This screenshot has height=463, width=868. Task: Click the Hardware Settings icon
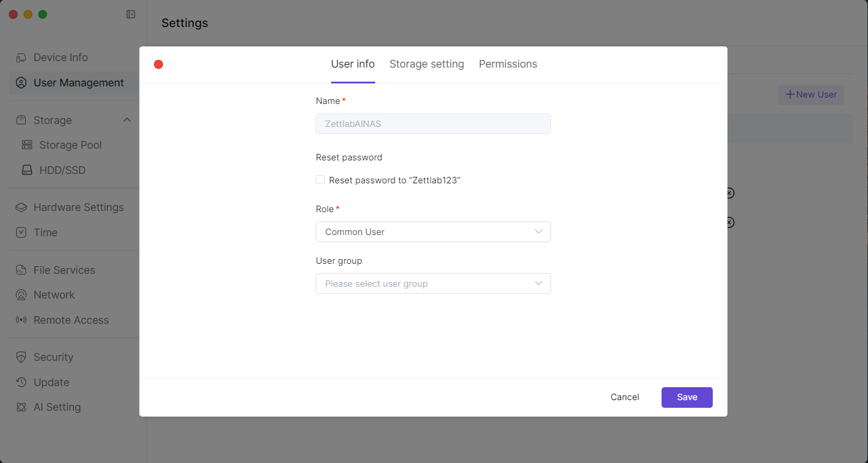tap(21, 207)
